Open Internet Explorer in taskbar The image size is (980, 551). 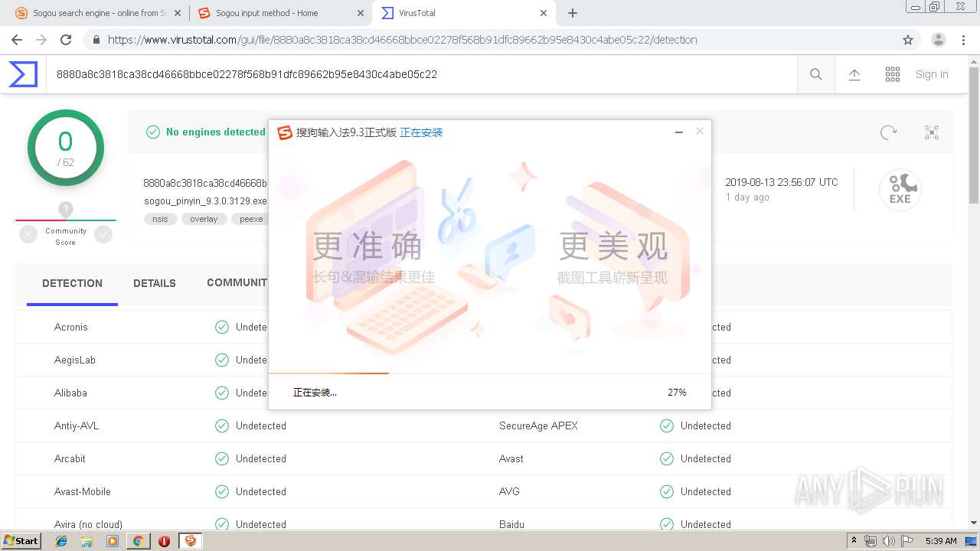(x=61, y=541)
